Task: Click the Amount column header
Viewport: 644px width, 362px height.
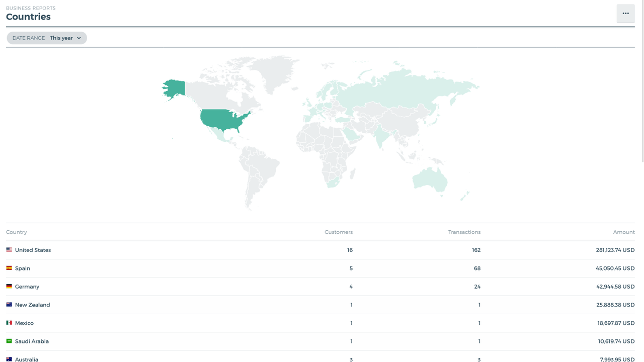Action: tap(624, 232)
